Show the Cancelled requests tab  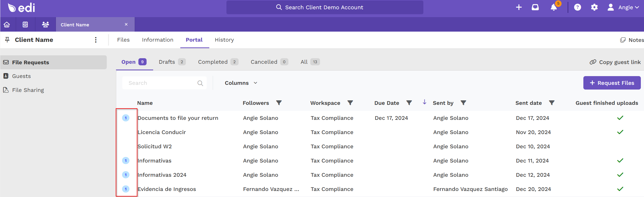269,62
